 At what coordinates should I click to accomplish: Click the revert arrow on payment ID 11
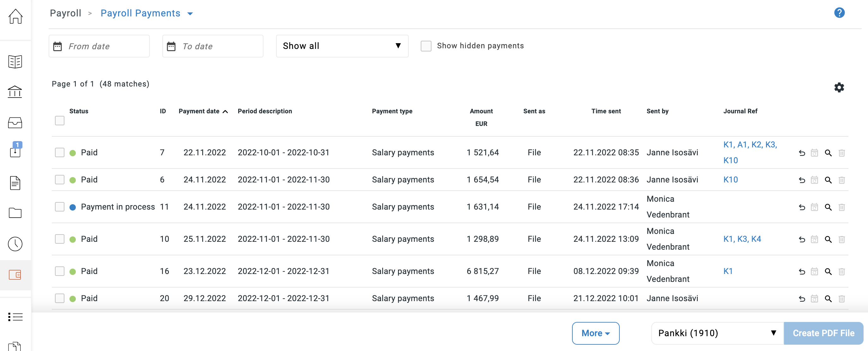click(802, 207)
